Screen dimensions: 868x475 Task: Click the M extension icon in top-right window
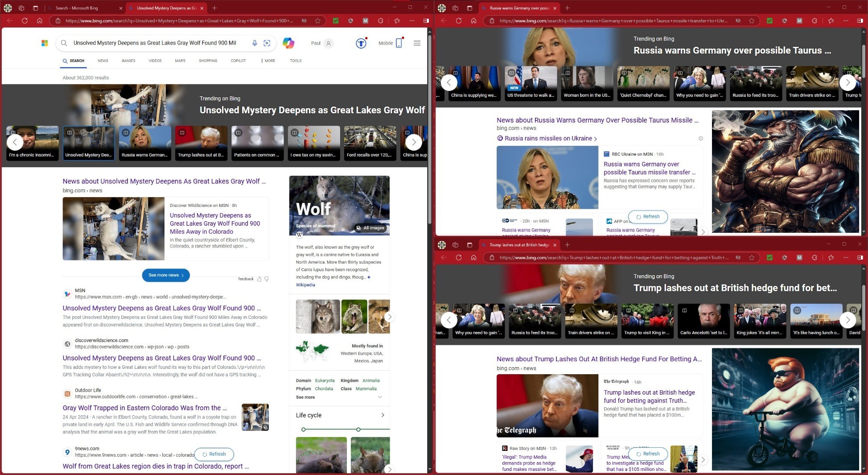[x=799, y=21]
